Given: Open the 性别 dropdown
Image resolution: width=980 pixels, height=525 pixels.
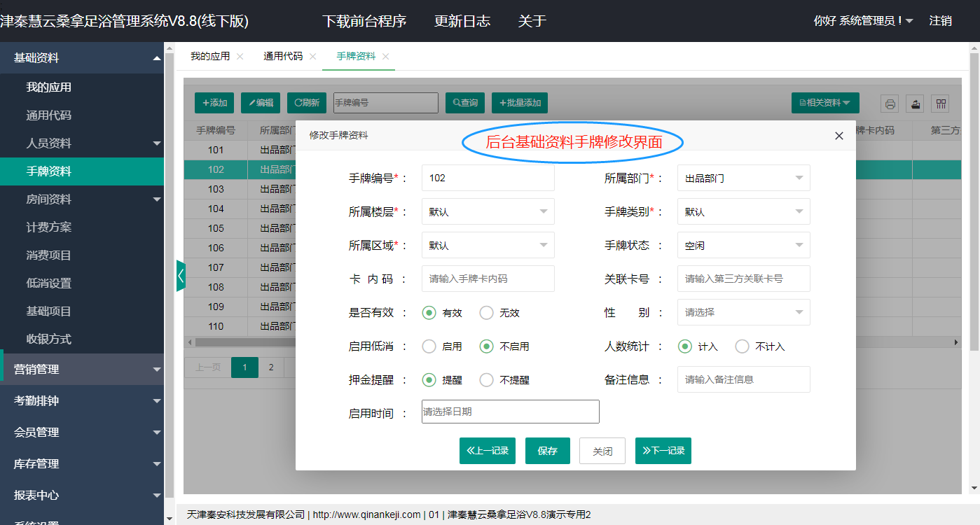Looking at the screenshot, I should coord(743,313).
